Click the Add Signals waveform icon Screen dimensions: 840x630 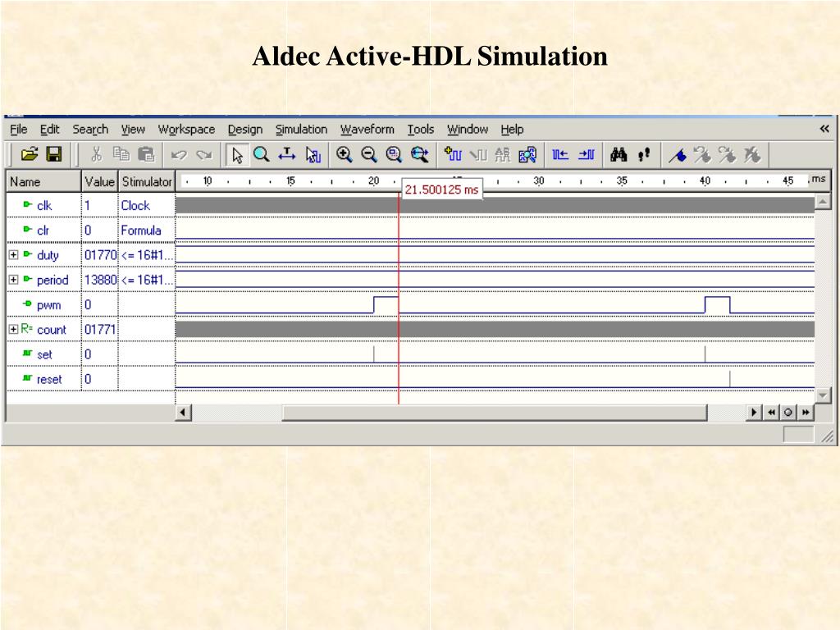click(x=453, y=155)
